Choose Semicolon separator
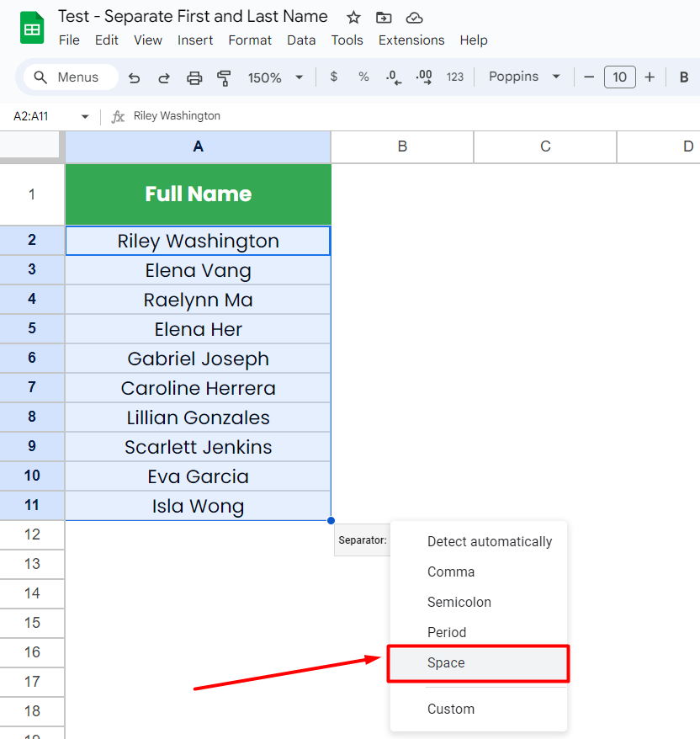This screenshot has height=739, width=700. 479,602
